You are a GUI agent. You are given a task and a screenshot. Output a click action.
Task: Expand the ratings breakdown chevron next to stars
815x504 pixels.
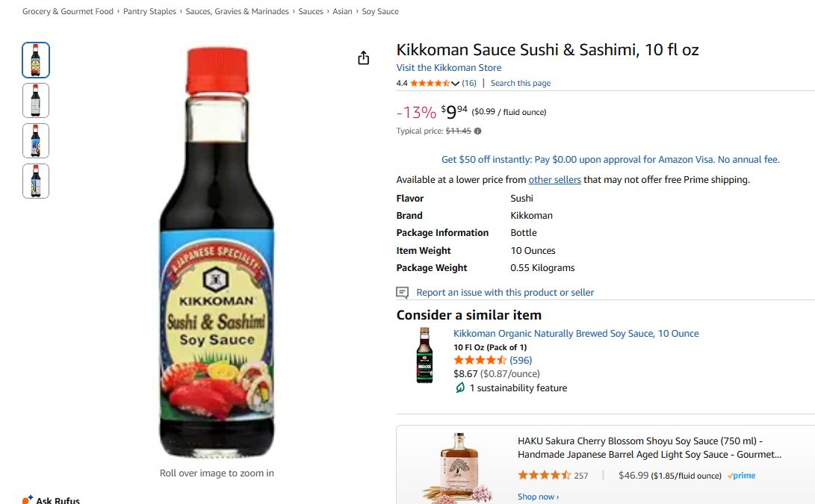[x=456, y=83]
